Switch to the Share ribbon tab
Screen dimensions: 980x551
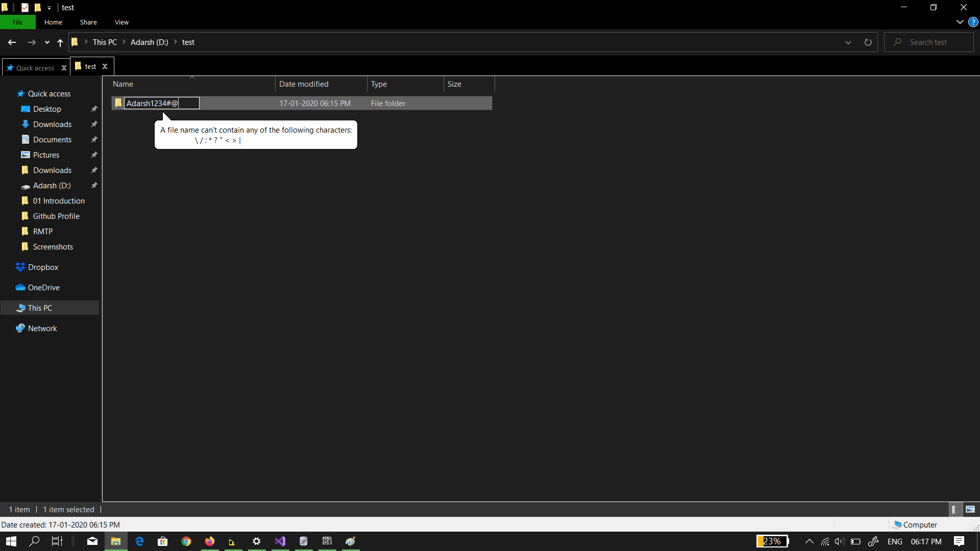88,22
